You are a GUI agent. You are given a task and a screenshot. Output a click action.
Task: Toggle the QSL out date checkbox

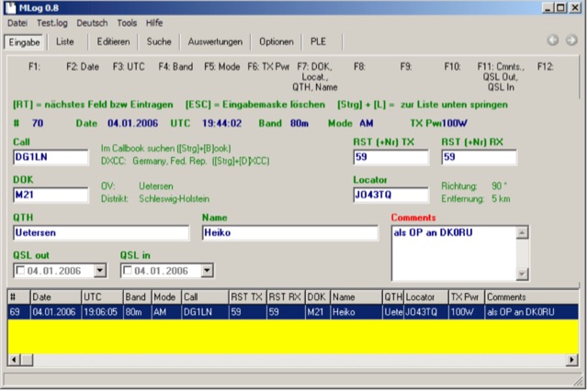pos(22,271)
